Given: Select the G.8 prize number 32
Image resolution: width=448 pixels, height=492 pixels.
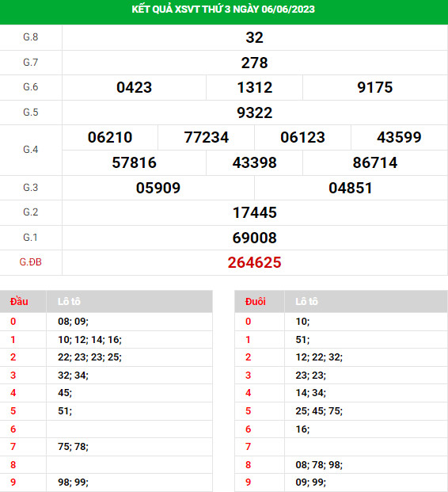Looking at the screenshot, I should pos(254,38).
